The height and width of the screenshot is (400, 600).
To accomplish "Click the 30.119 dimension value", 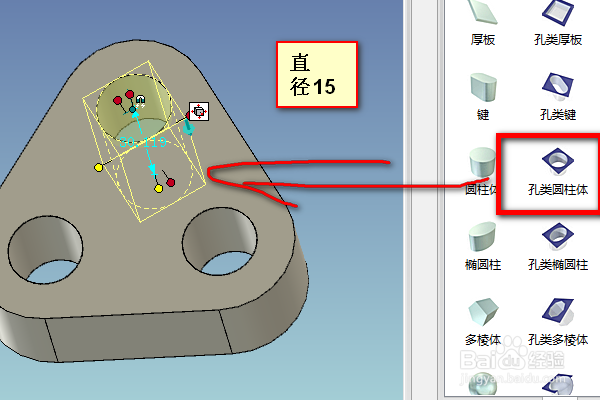I will pos(143,142).
